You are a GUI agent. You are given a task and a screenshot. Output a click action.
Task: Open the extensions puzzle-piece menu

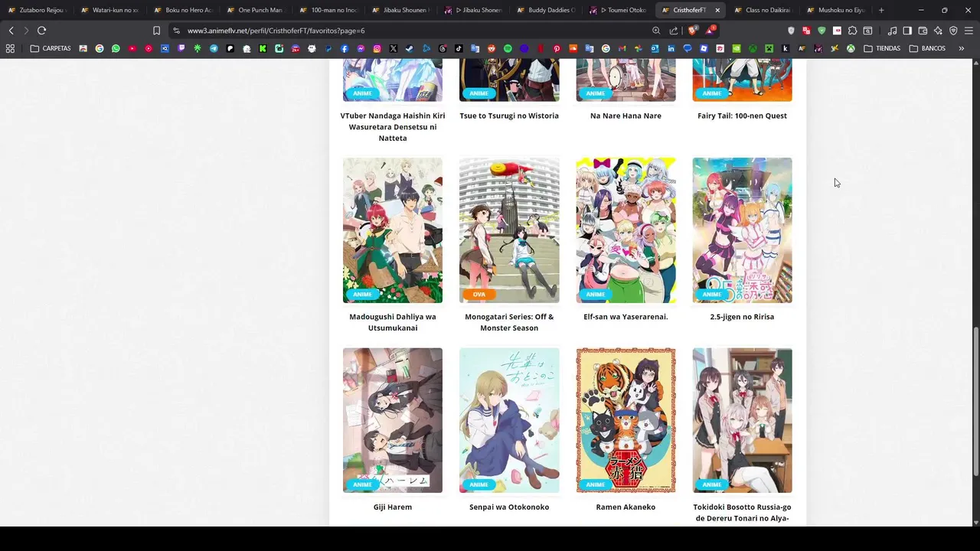(852, 31)
